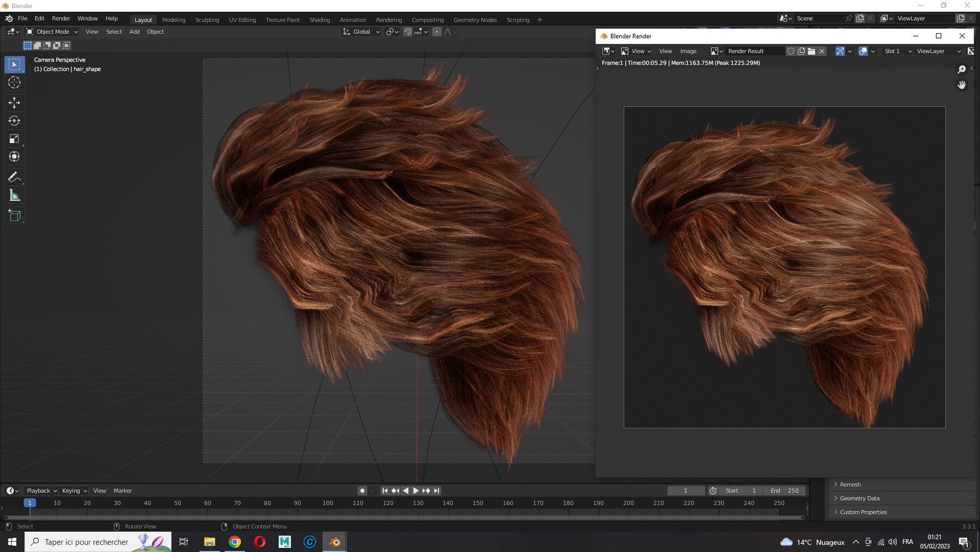Select the Add Cube tool

pyautogui.click(x=15, y=216)
